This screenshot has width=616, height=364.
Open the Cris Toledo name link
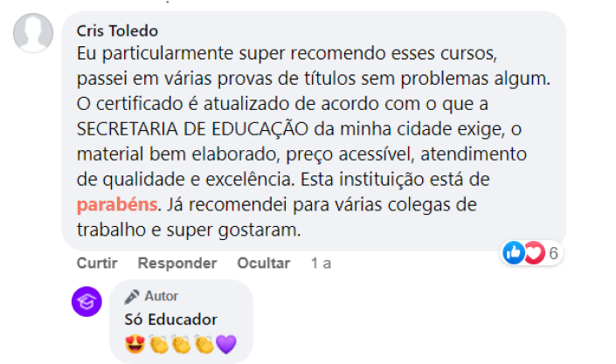[x=117, y=31]
